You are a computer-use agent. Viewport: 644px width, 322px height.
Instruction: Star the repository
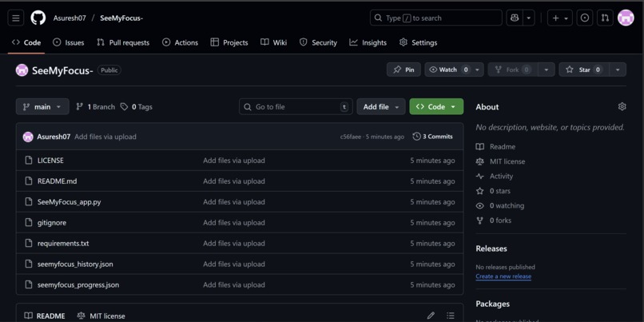(583, 70)
